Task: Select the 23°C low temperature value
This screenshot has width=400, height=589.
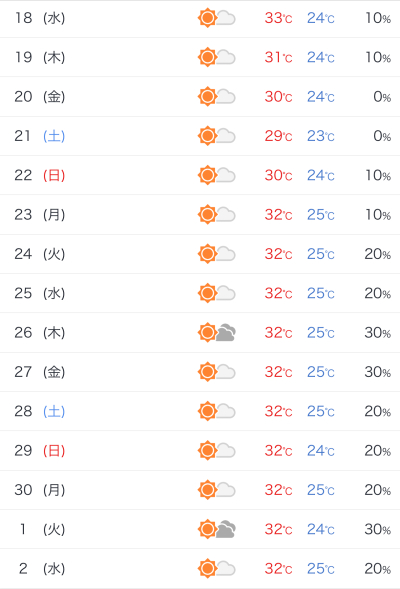Action: point(321,136)
